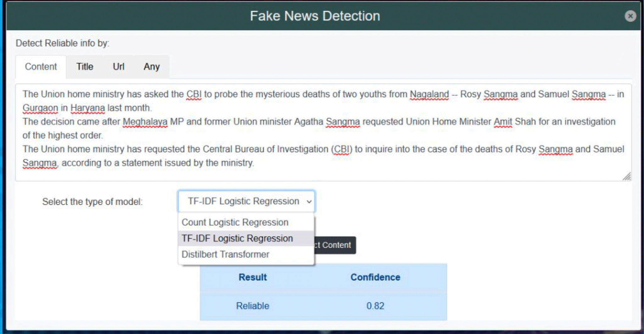Click the Confidence column header
Screen dimensions: 644x334
tap(375, 277)
